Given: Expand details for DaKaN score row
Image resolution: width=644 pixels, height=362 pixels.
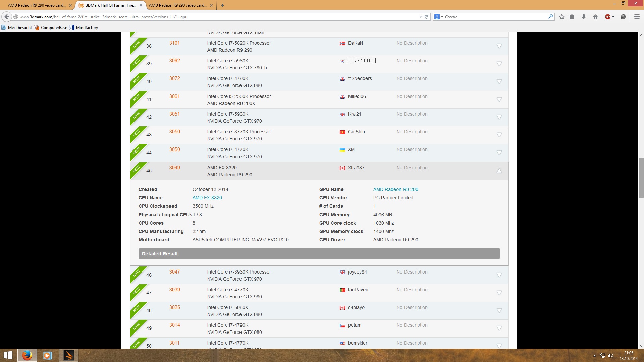Looking at the screenshot, I should (499, 46).
